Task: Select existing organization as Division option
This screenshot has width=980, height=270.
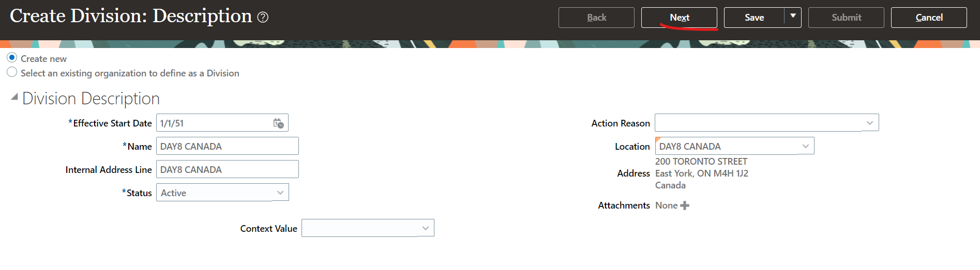Action: tap(12, 72)
